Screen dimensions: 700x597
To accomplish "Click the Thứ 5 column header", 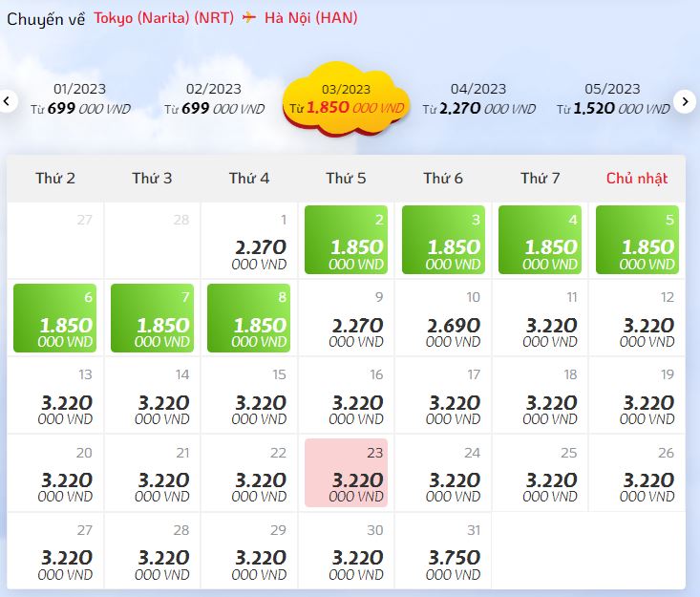I will 346,179.
